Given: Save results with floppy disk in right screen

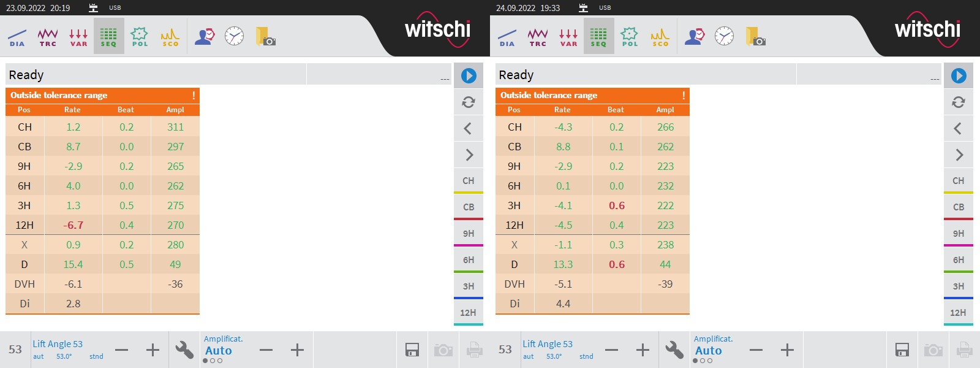Looking at the screenshot, I should tap(902, 350).
